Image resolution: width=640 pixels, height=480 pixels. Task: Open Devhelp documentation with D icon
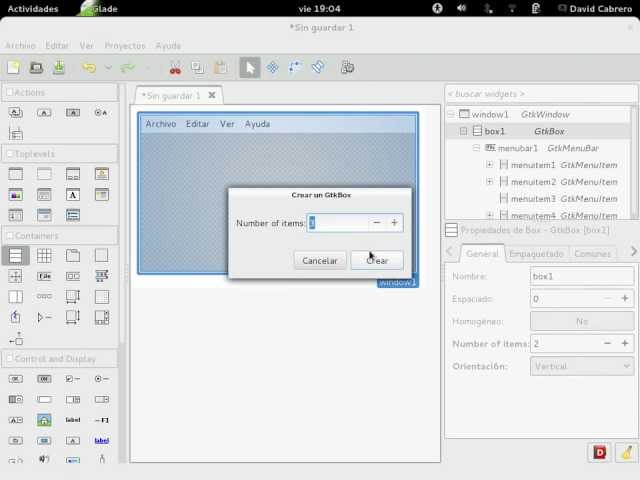click(x=600, y=452)
